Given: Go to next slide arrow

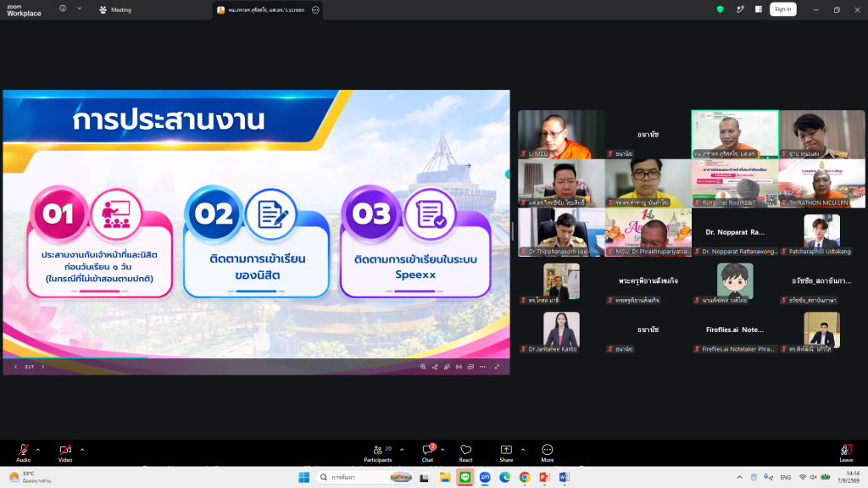Looking at the screenshot, I should pos(42,367).
